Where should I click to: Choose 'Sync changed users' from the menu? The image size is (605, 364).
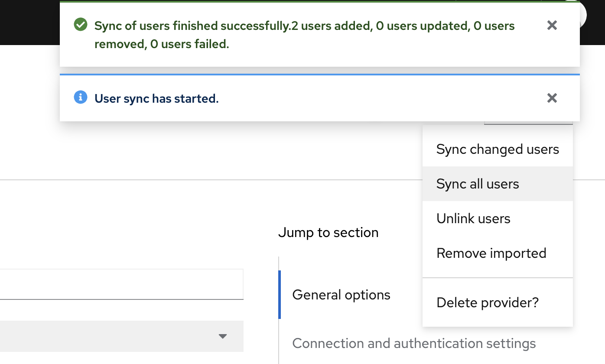(498, 149)
